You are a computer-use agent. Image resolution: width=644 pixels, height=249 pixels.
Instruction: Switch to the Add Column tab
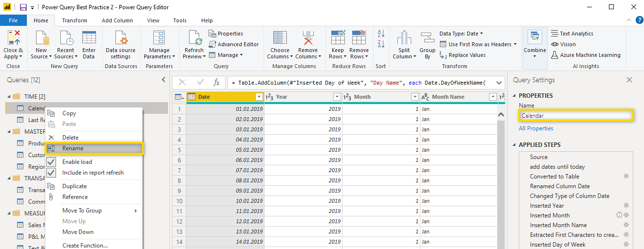coord(117,20)
